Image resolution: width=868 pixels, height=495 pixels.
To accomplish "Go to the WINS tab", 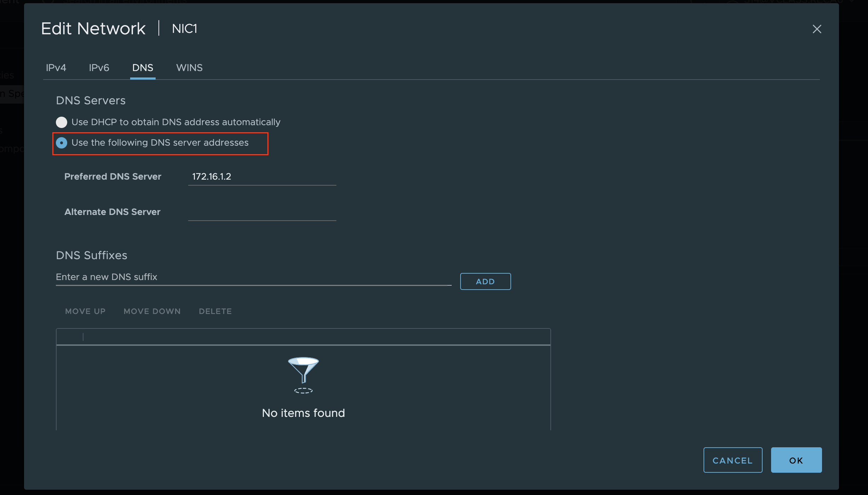I will pyautogui.click(x=189, y=68).
